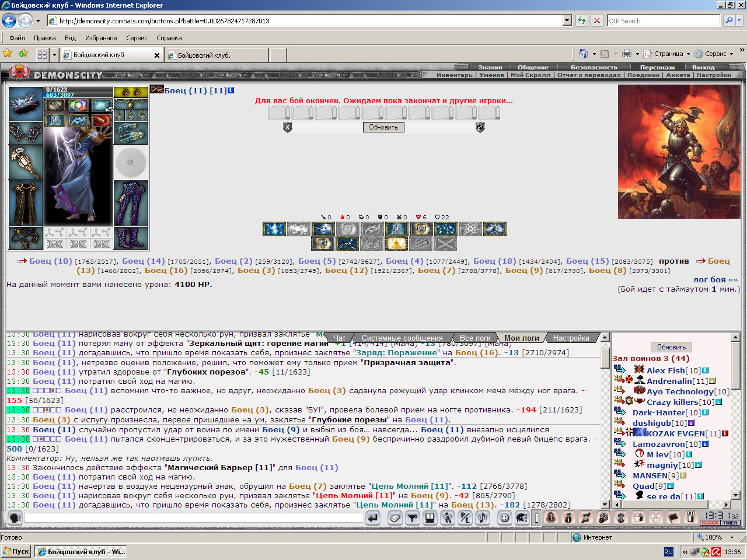Open the Quick Tabs dropdown arrow
Screen dimensions: 747x560
54,55
